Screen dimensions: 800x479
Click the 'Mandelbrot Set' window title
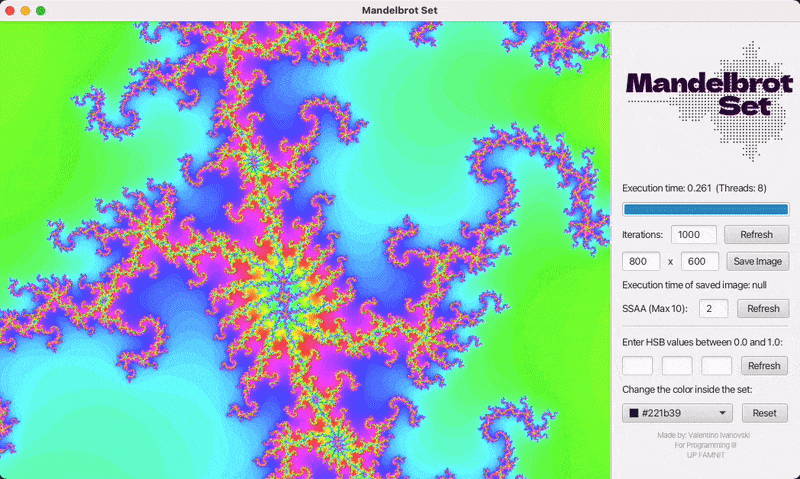(399, 10)
